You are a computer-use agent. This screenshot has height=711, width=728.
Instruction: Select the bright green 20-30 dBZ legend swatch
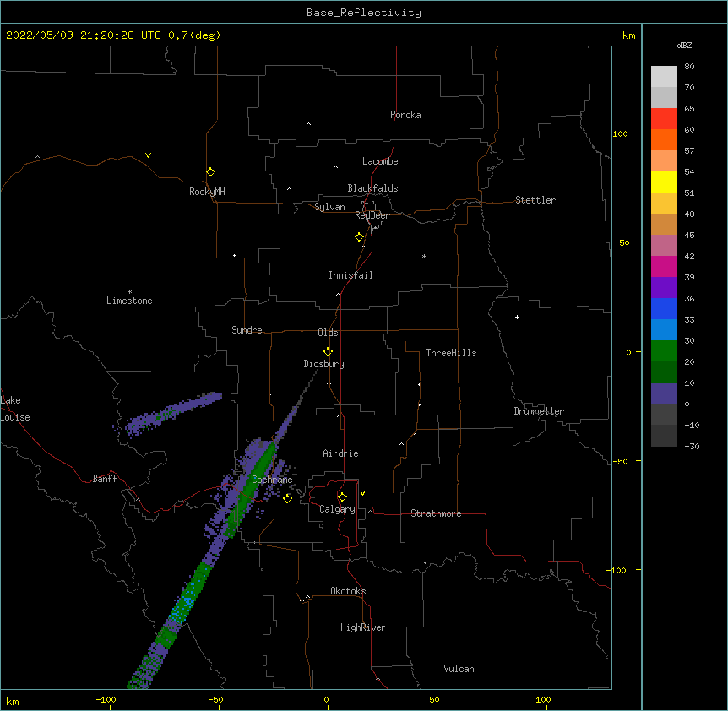(x=664, y=351)
